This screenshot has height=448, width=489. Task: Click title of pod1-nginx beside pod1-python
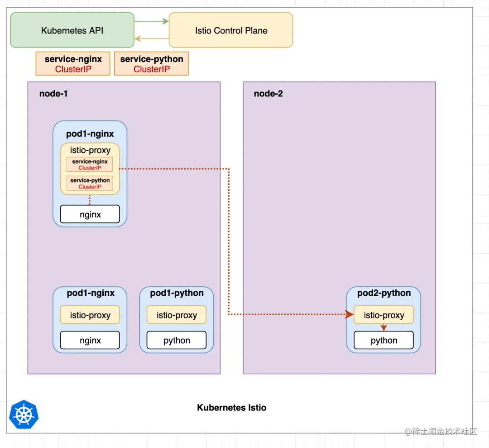[x=91, y=293]
